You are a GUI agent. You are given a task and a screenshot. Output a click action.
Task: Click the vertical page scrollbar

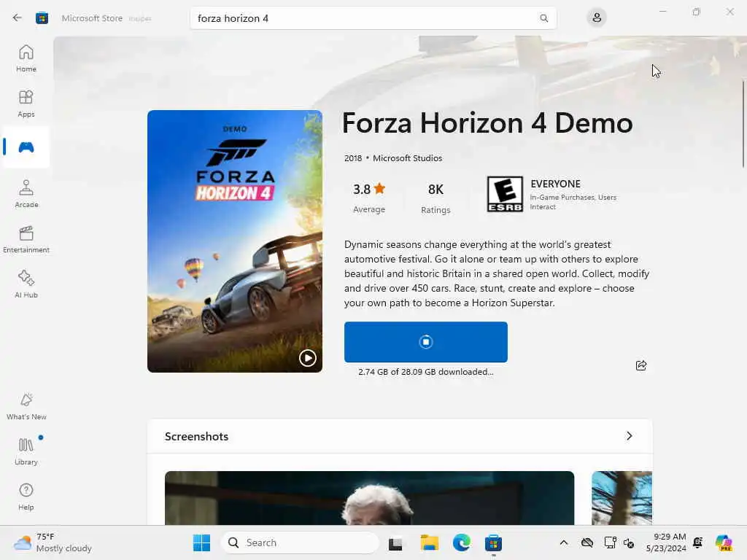pyautogui.click(x=743, y=125)
